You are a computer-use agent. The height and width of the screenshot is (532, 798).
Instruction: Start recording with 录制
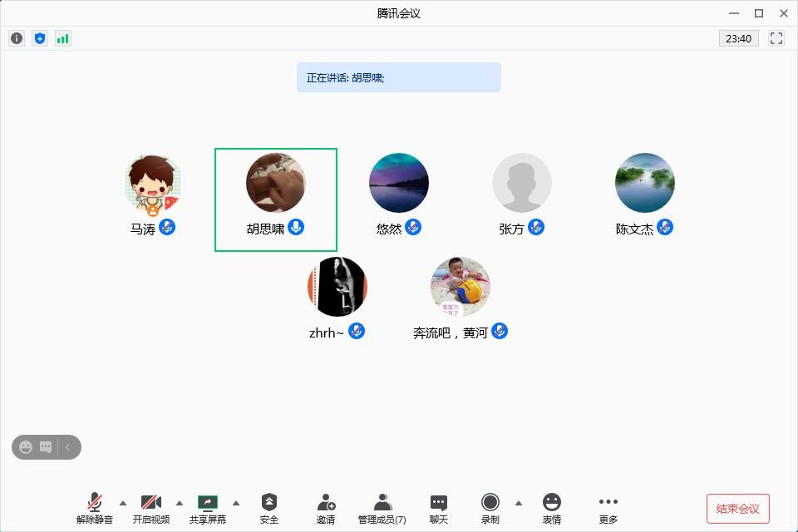click(x=490, y=509)
